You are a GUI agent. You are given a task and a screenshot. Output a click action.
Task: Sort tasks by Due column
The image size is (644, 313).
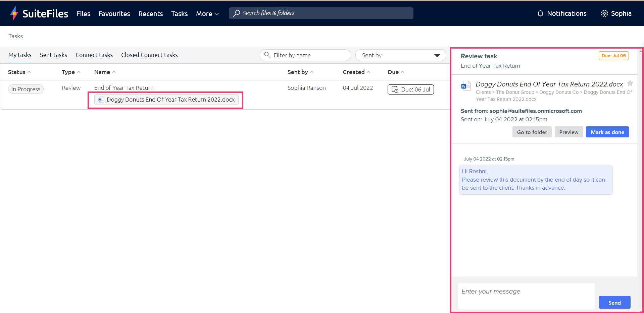pos(396,72)
